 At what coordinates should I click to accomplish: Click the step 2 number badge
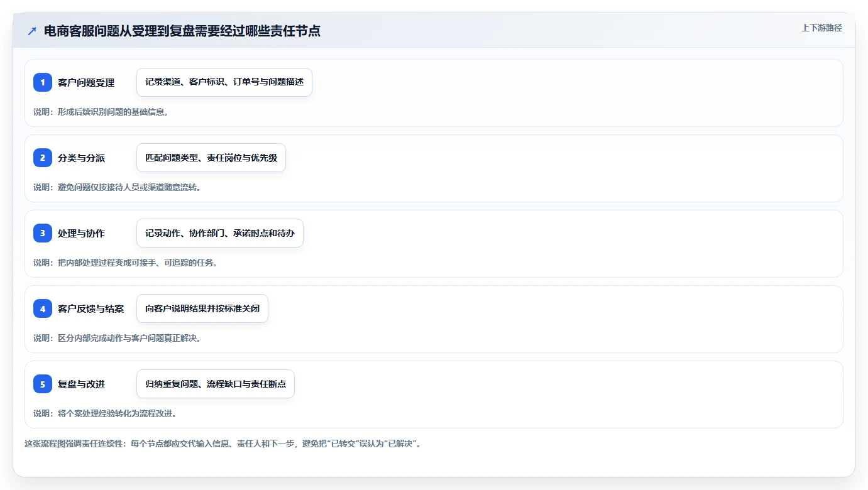click(x=43, y=158)
